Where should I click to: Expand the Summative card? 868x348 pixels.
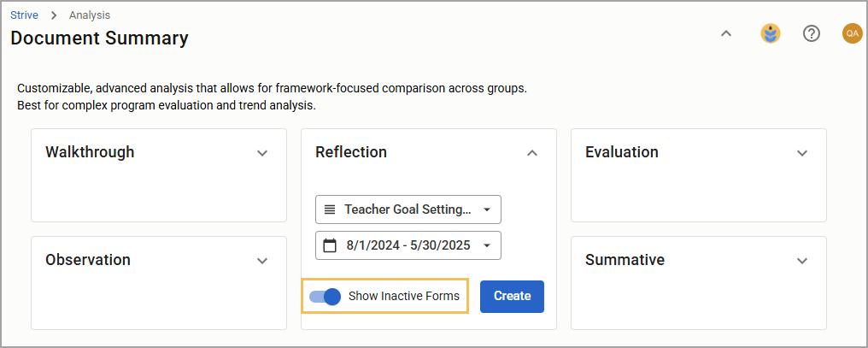tap(801, 261)
